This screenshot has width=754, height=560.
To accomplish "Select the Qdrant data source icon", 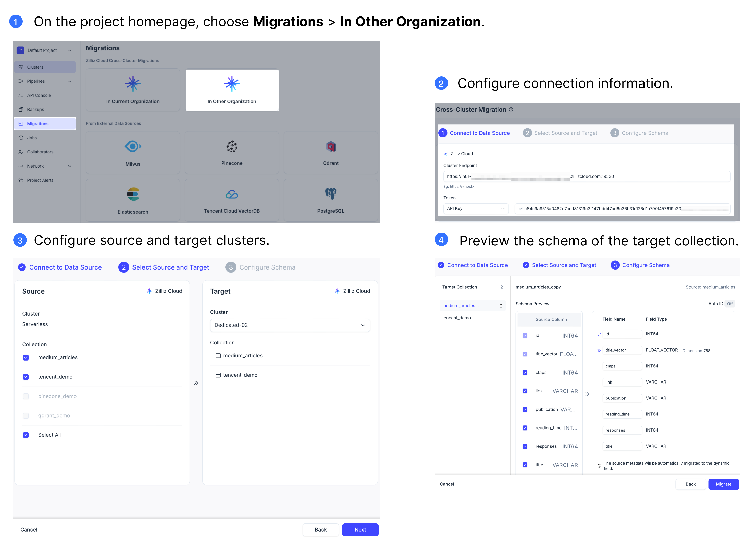I will (331, 146).
